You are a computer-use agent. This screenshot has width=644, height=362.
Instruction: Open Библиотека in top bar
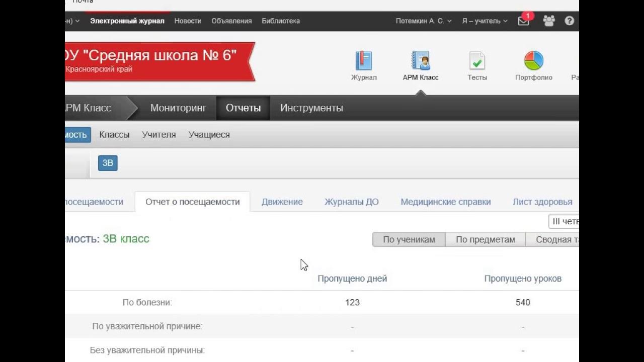tap(281, 21)
